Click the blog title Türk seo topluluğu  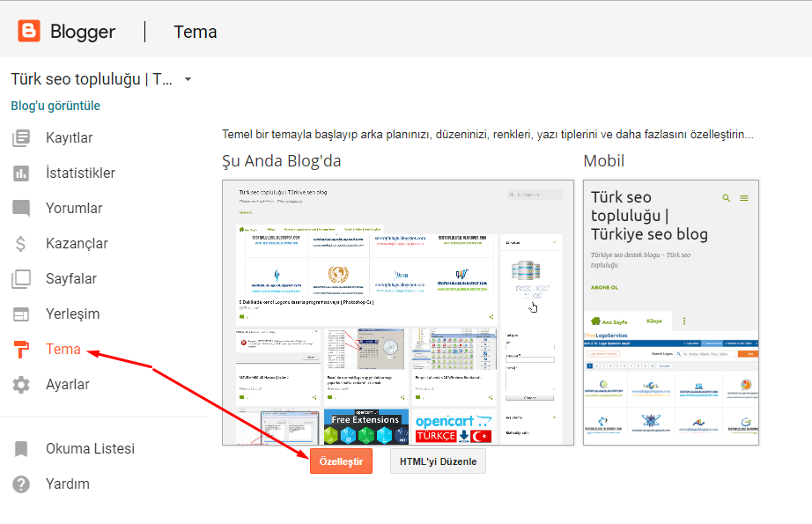[x=92, y=79]
